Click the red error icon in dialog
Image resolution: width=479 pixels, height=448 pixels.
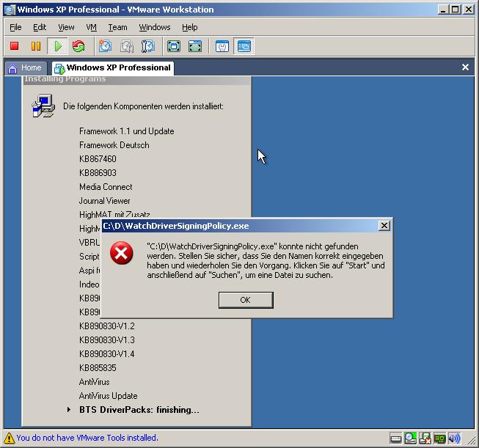click(x=121, y=253)
